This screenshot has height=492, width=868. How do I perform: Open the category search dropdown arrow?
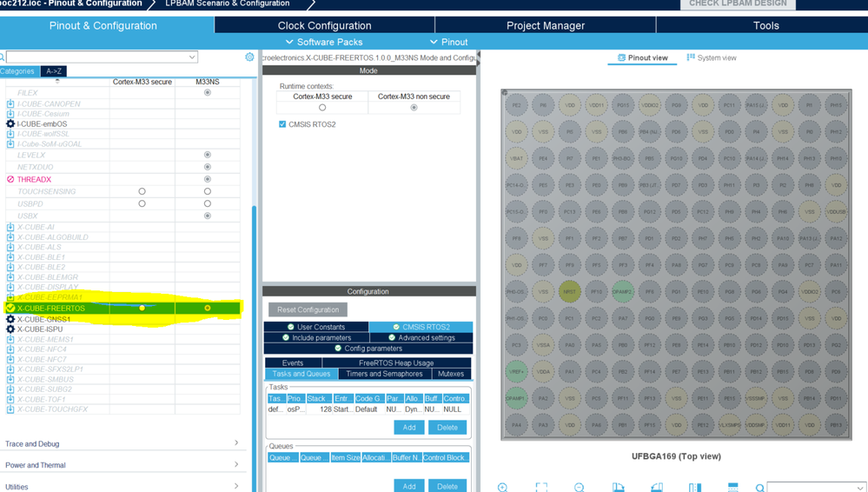[192, 57]
